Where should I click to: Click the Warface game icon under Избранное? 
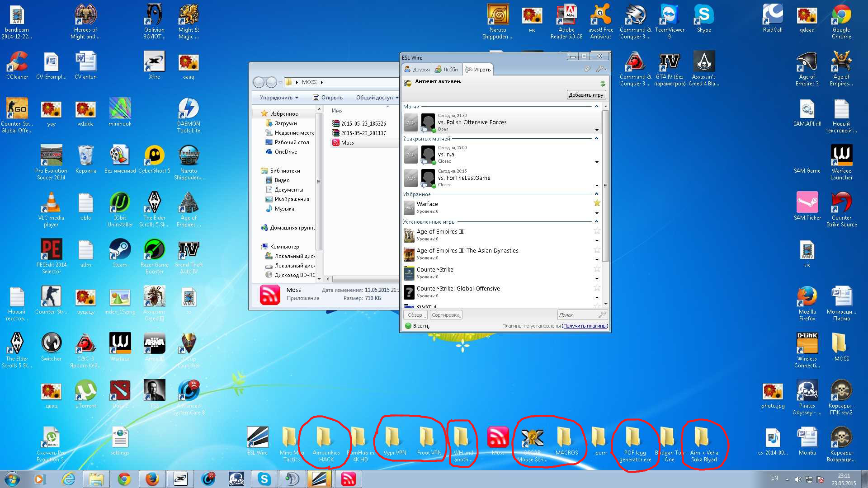click(x=410, y=207)
